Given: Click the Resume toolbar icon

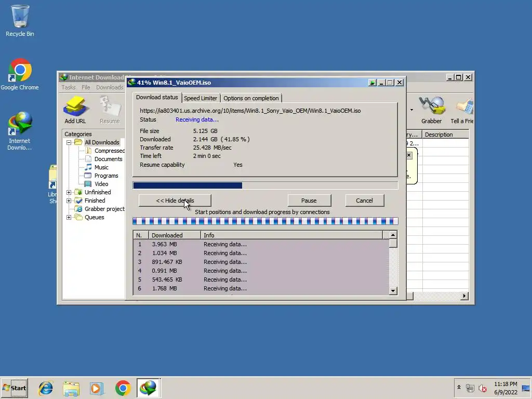Looking at the screenshot, I should [110, 110].
